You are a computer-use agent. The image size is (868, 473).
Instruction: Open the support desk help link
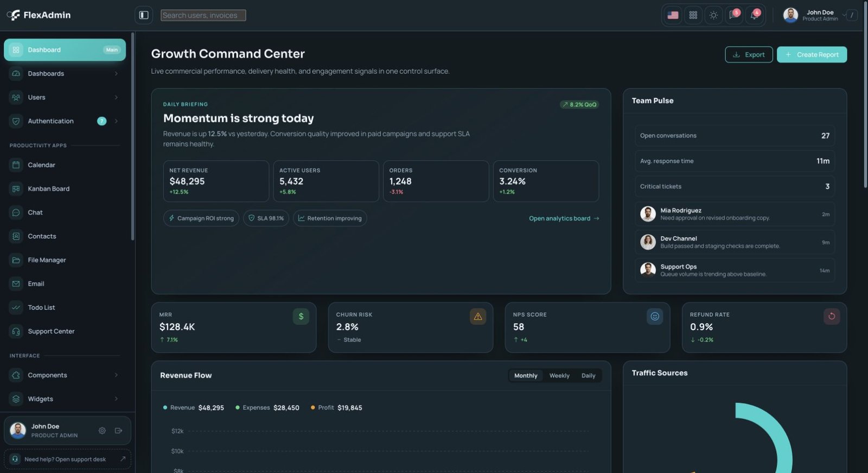[67, 459]
